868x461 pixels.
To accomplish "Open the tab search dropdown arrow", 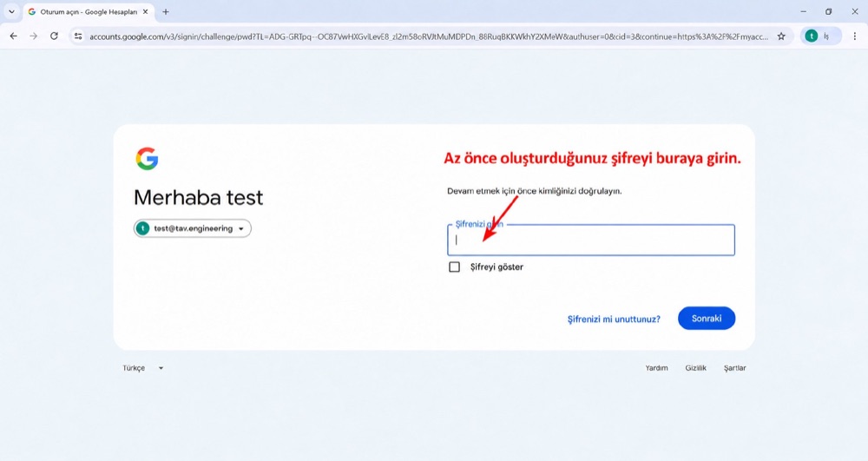I will [11, 11].
